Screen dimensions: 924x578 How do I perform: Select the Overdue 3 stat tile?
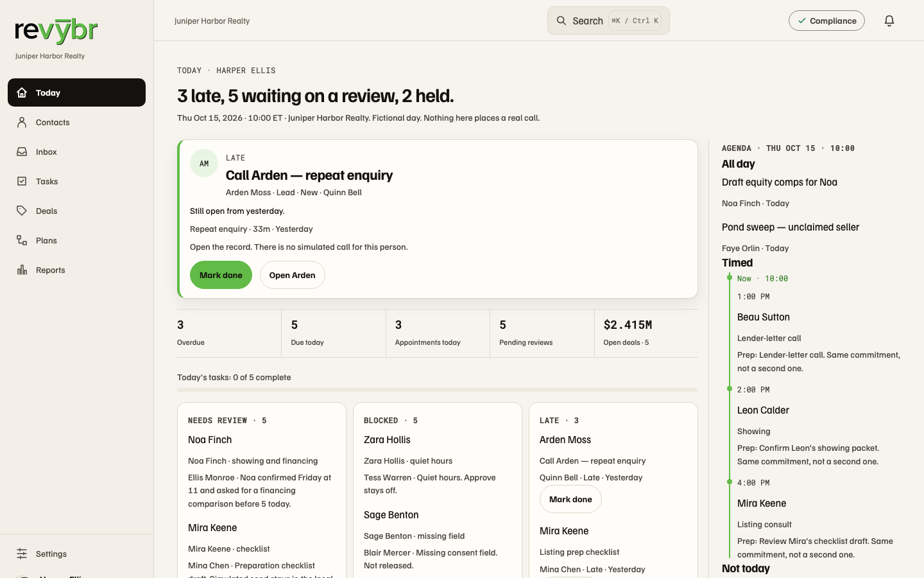tap(229, 333)
